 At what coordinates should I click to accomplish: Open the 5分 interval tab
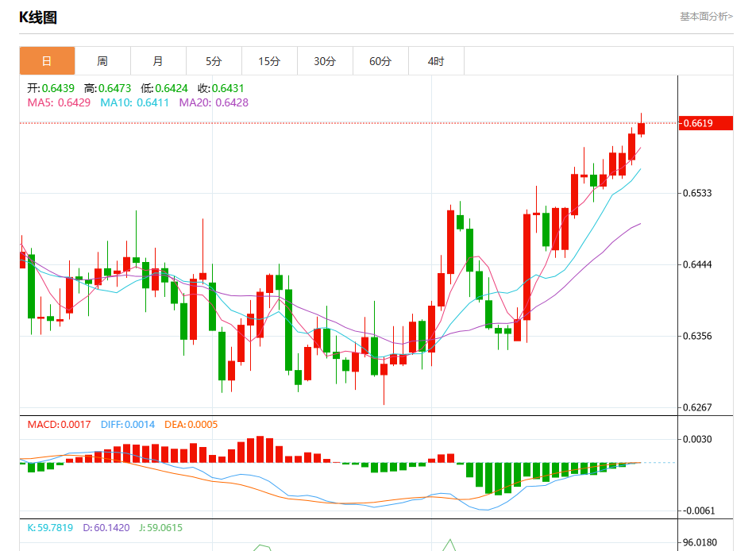(214, 61)
